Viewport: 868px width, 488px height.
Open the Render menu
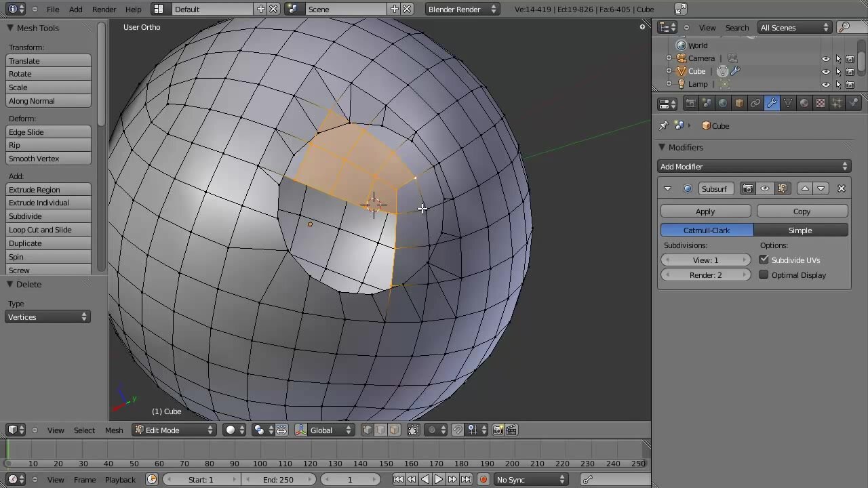click(104, 9)
